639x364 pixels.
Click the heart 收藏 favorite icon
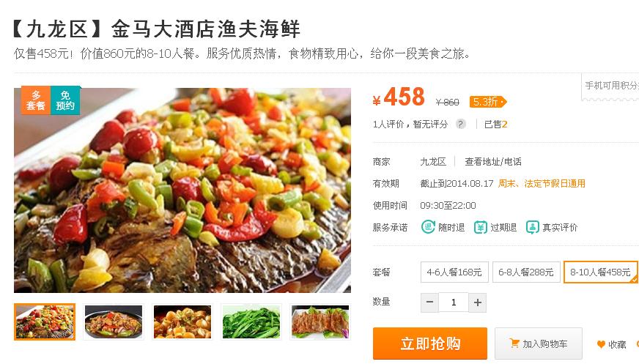pos(601,344)
